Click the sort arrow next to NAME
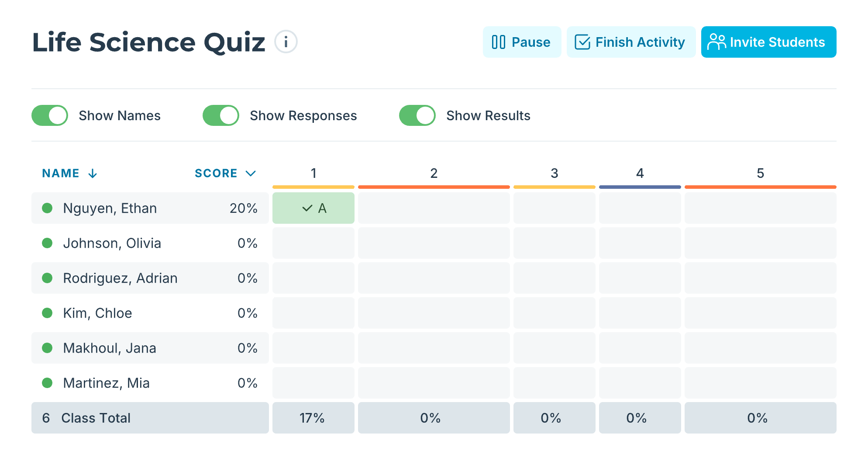The width and height of the screenshot is (868, 465). click(x=93, y=173)
